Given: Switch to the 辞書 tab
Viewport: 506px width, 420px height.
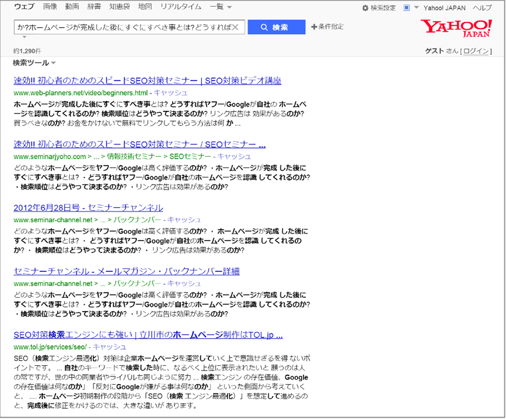Looking at the screenshot, I should pyautogui.click(x=94, y=7).
